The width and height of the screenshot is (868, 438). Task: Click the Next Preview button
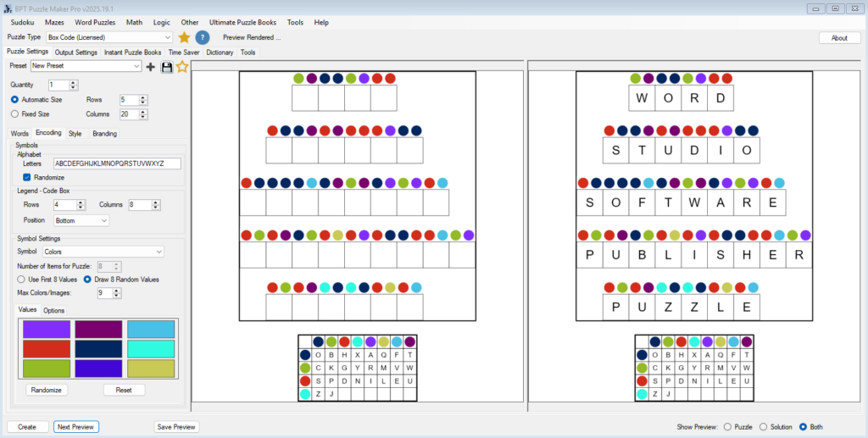coord(76,427)
